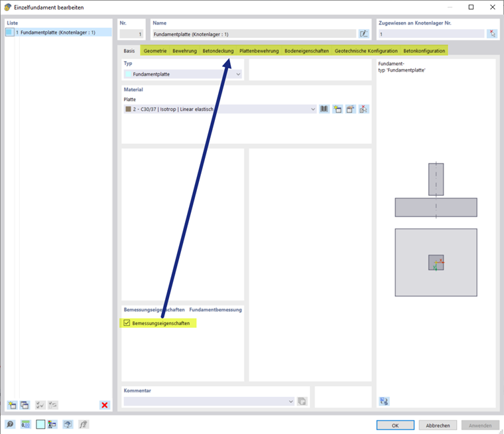The image size is (504, 434).
Task: Click the comment library icon beside Kommentar
Action: click(x=302, y=401)
